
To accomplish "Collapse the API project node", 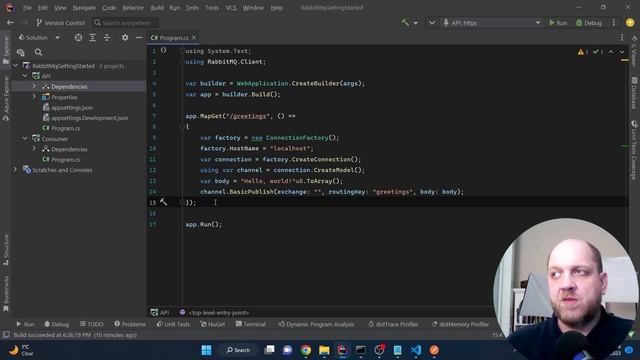I will click(x=25, y=76).
